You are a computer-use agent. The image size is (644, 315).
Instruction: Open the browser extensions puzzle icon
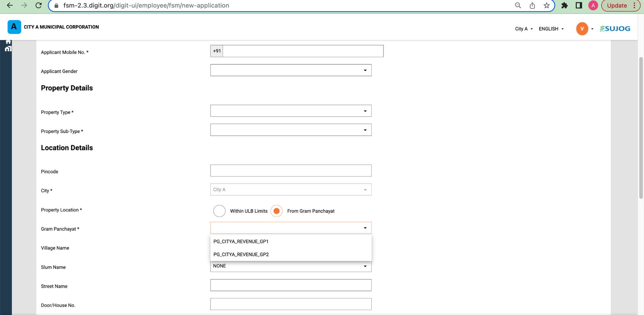564,5
